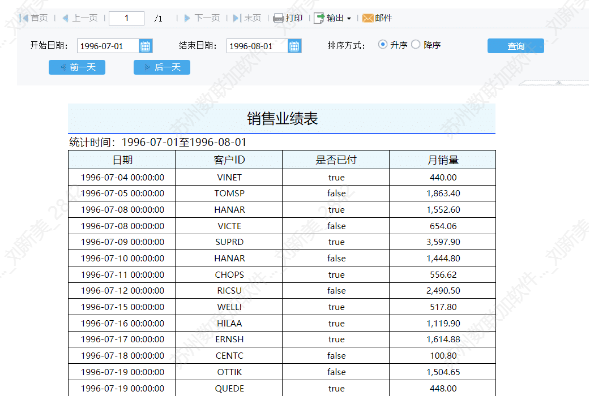This screenshot has height=396, width=589.
Task: Select the HILAA customer cell
Action: (x=229, y=323)
